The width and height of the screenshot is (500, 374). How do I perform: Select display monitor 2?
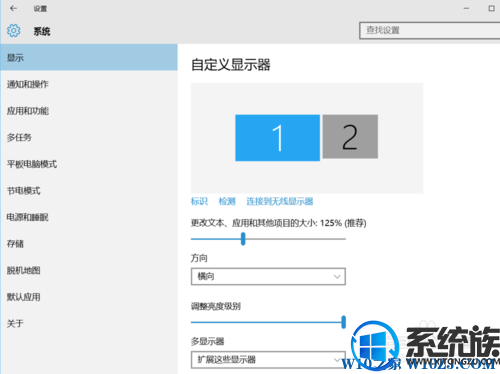pos(350,137)
